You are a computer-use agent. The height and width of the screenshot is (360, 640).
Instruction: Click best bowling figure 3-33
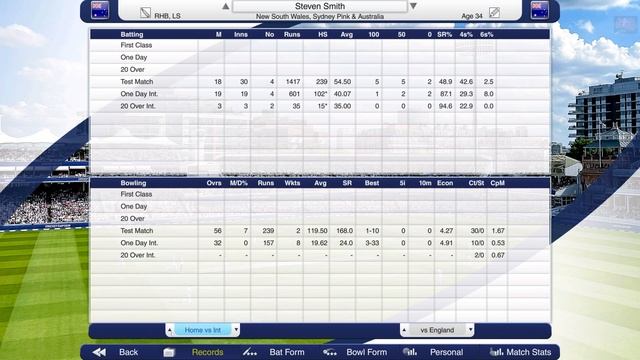click(x=372, y=243)
